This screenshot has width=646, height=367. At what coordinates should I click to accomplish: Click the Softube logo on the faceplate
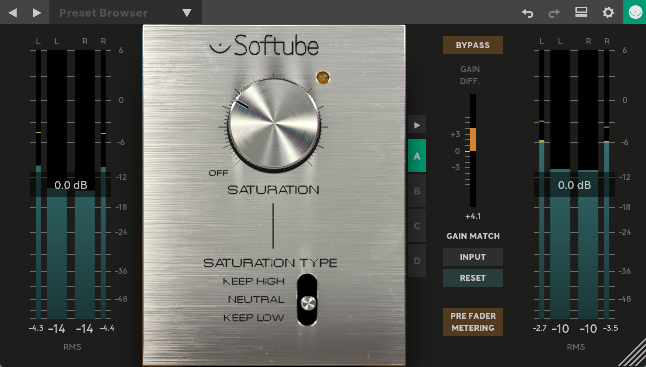(x=264, y=45)
